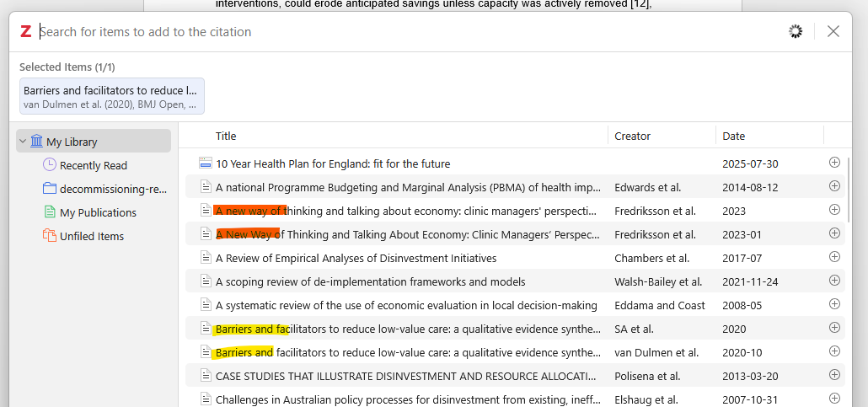Sort items by the Date column header
Viewport: 868px width, 407px height.
click(769, 136)
